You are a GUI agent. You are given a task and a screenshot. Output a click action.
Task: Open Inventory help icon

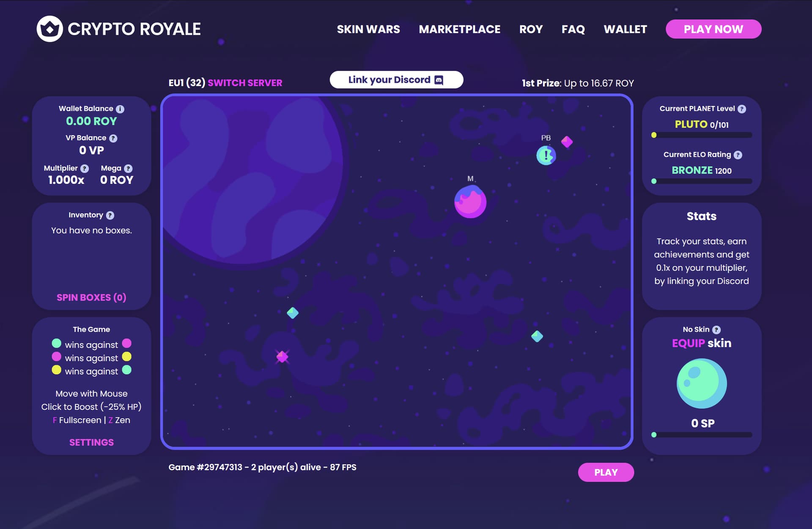coord(110,215)
